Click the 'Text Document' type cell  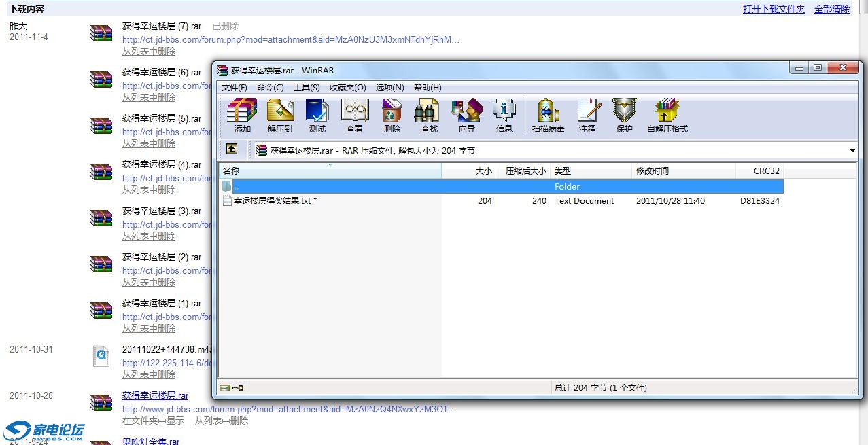(x=584, y=201)
